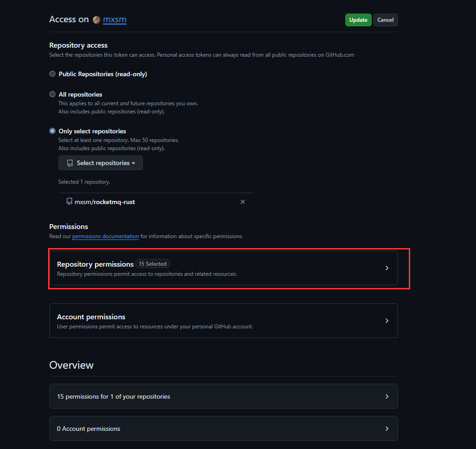476x449 pixels.
Task: Expand the Repository permissions section
Action: pyautogui.click(x=224, y=268)
